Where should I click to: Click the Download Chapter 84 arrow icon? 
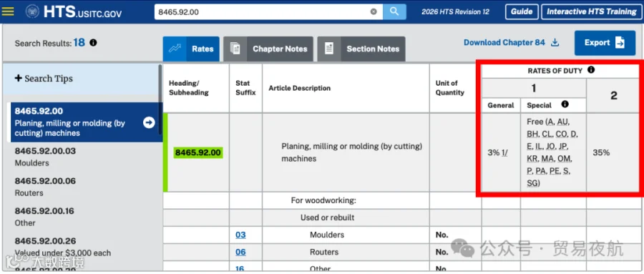click(x=555, y=43)
